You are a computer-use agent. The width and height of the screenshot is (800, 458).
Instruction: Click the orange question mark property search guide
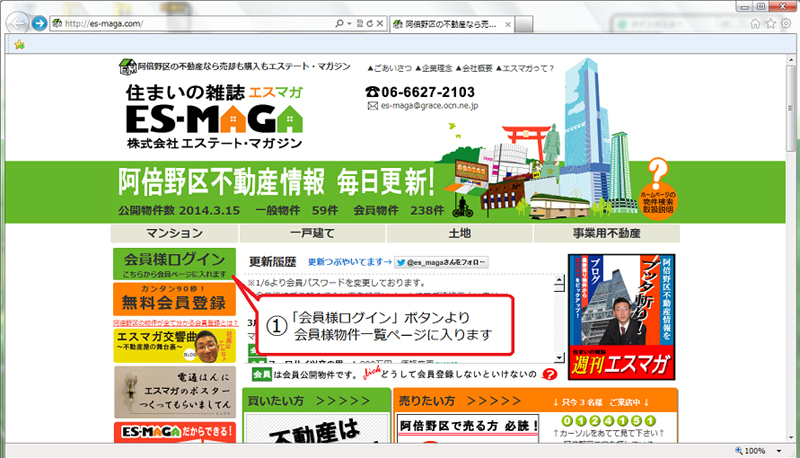(x=657, y=172)
